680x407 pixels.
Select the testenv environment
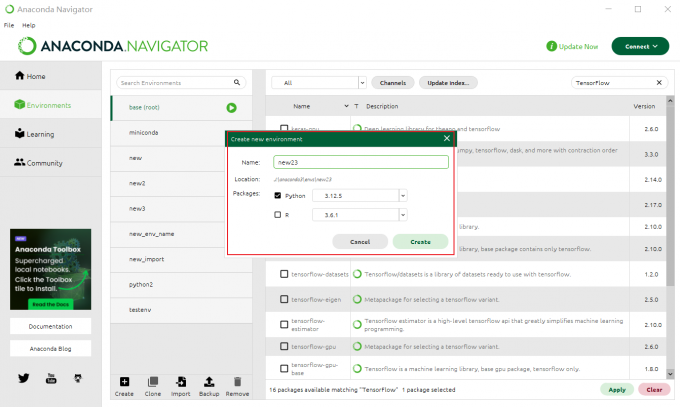181,310
